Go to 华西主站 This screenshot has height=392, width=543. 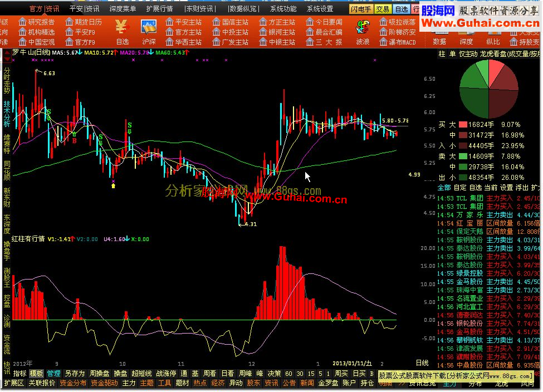point(184,42)
